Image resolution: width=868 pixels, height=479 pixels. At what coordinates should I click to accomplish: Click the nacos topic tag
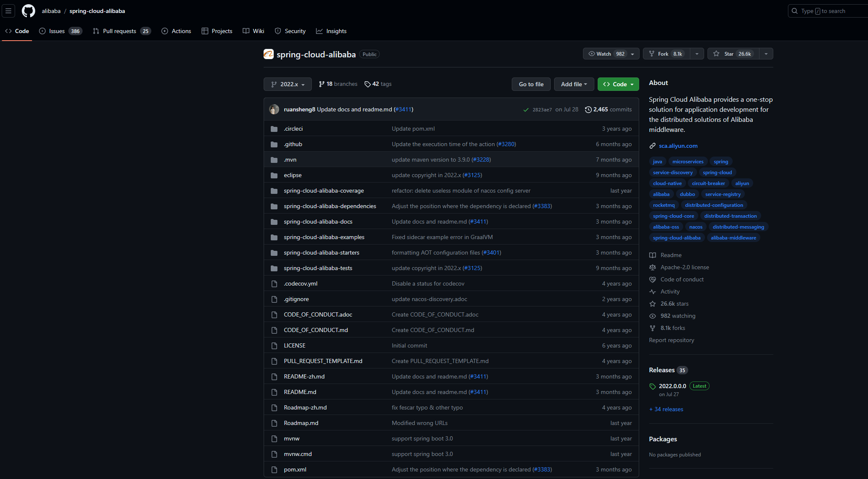696,227
